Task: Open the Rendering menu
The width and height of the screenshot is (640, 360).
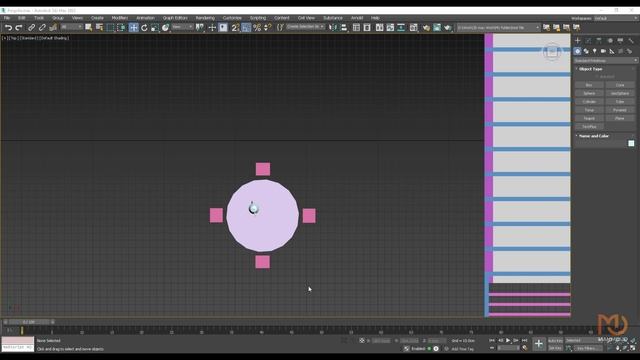Action: coord(205,18)
